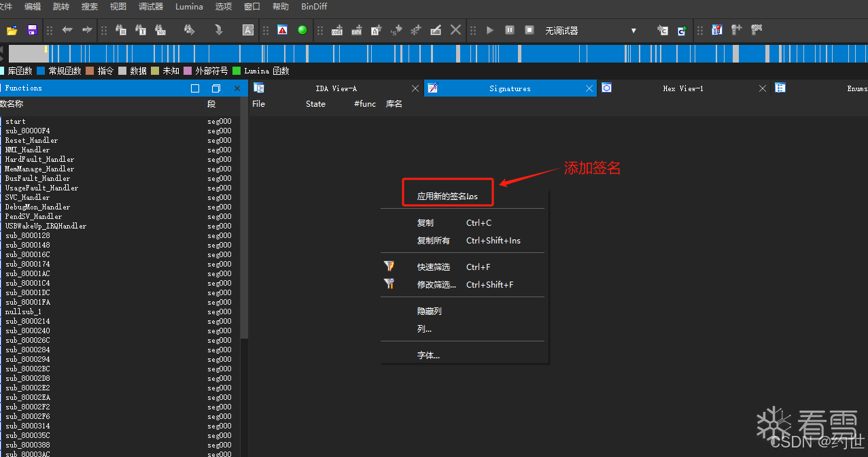Open the 跳转 menu

[61, 7]
